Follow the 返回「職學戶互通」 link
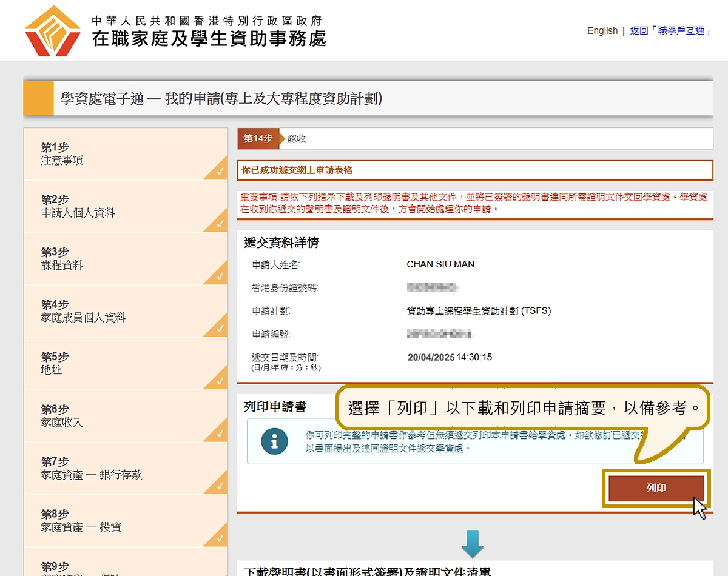This screenshot has height=576, width=728. tap(670, 31)
